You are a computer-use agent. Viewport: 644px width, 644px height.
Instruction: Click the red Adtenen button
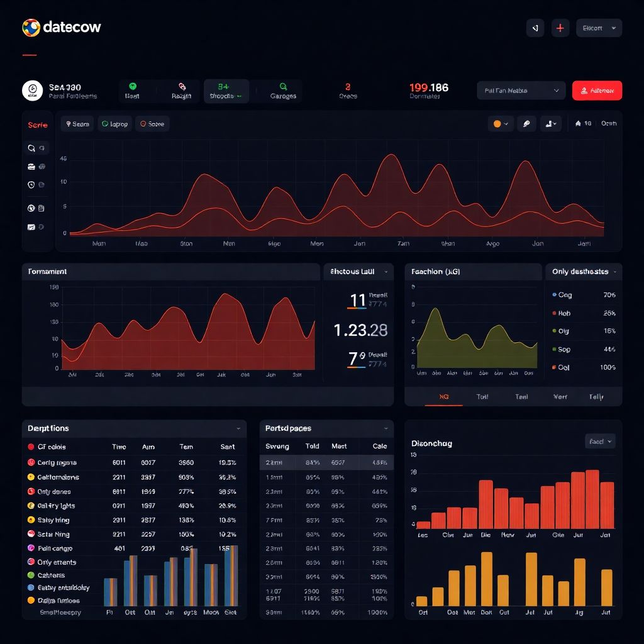pos(597,91)
